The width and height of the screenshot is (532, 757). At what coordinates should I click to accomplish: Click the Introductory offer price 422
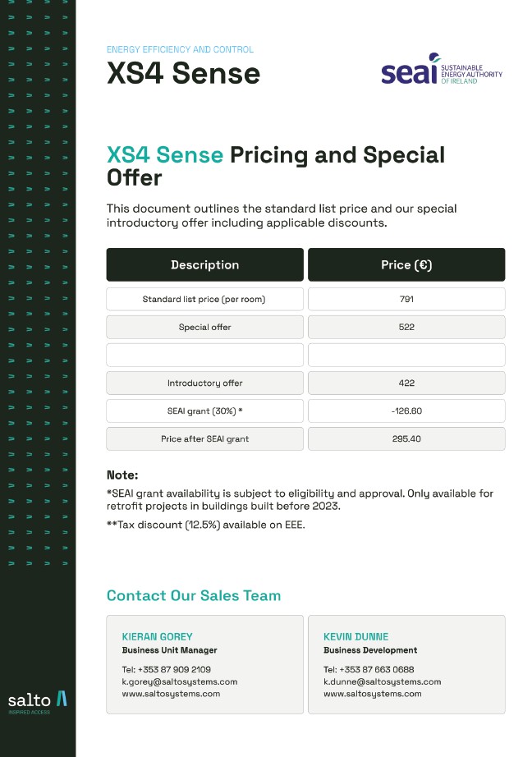406,383
